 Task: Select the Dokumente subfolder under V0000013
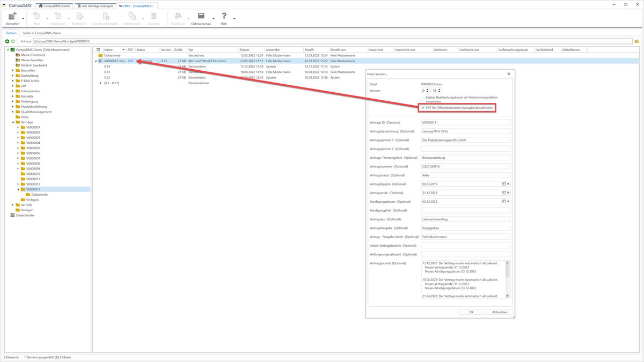[36, 195]
